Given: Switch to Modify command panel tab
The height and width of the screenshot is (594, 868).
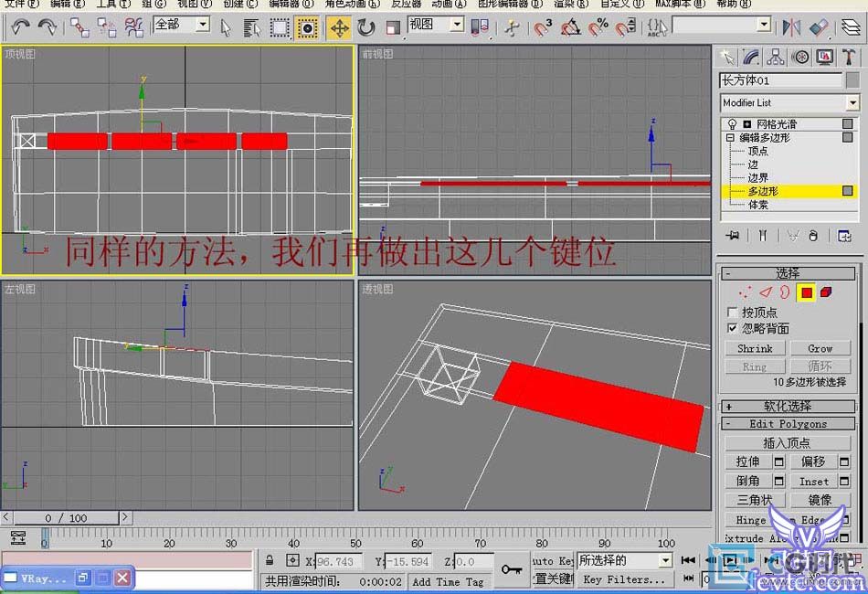Looking at the screenshot, I should coord(751,57).
